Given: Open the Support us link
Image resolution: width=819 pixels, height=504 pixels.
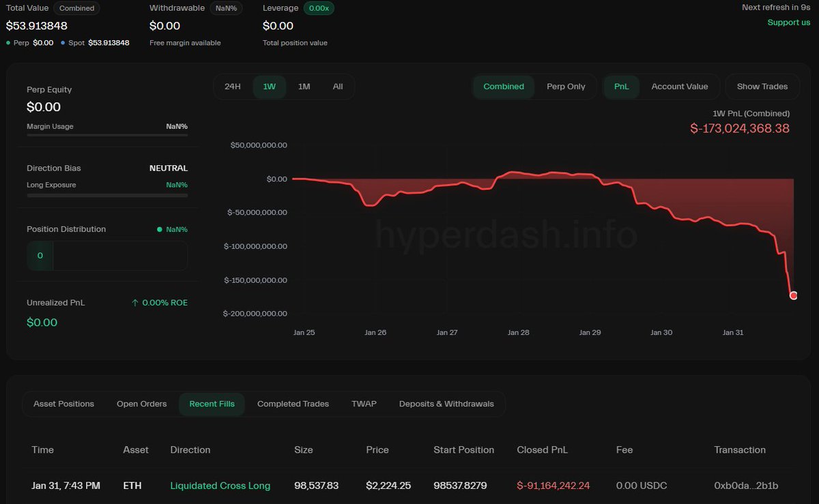Looking at the screenshot, I should coord(788,23).
